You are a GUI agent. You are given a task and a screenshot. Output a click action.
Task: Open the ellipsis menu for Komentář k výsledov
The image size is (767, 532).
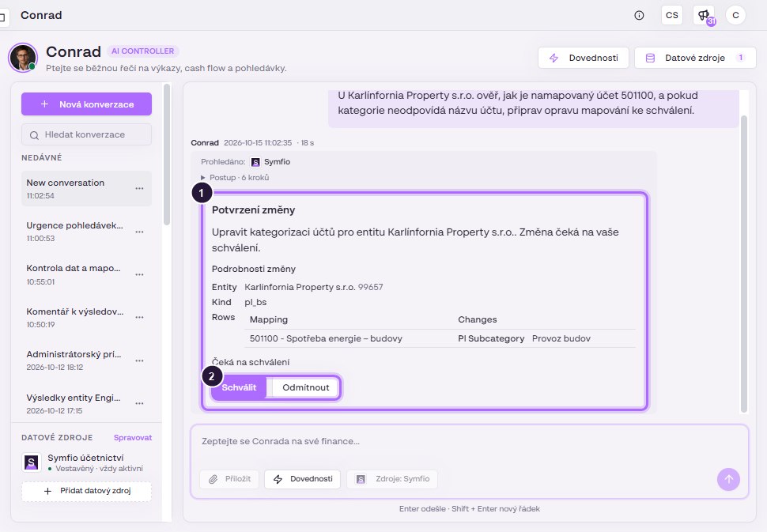coord(139,317)
